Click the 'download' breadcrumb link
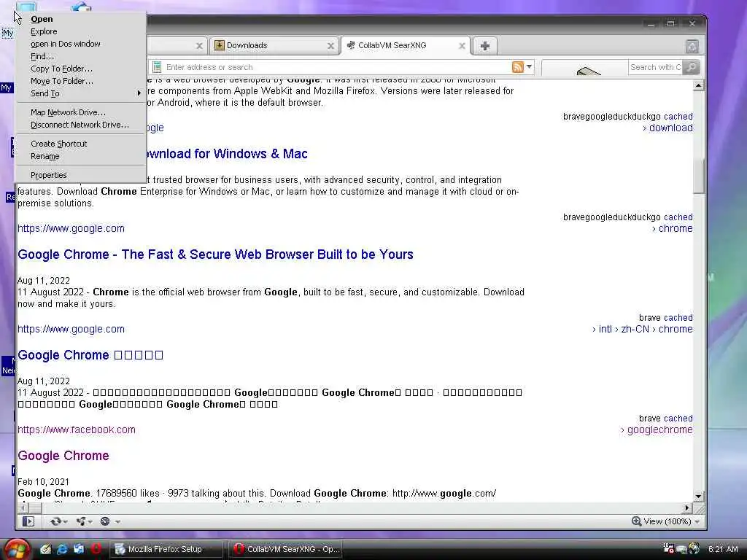The width and height of the screenshot is (747, 560). 671,128
